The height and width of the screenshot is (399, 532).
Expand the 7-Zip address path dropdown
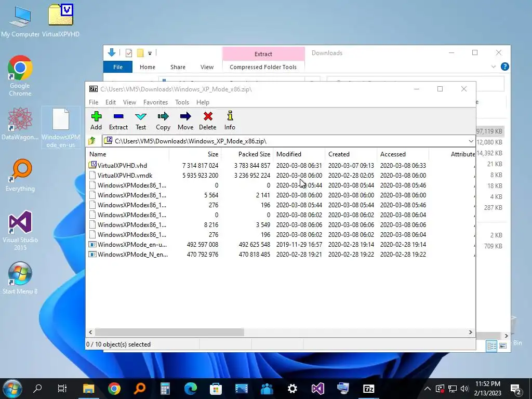pyautogui.click(x=471, y=141)
